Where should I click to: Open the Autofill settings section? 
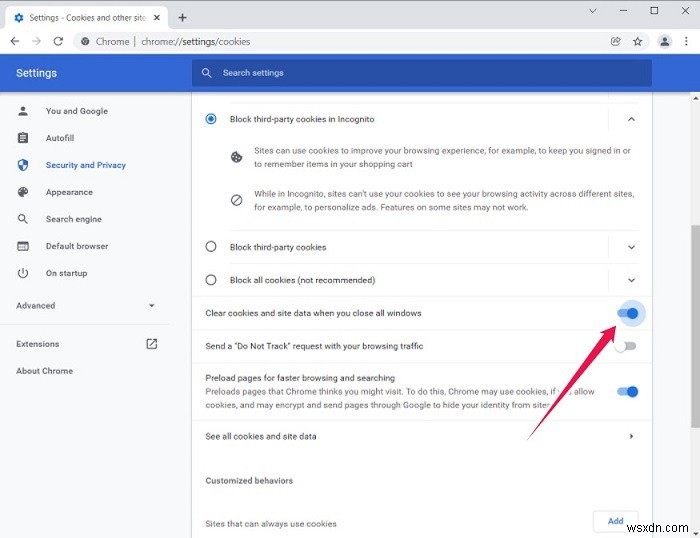[60, 138]
